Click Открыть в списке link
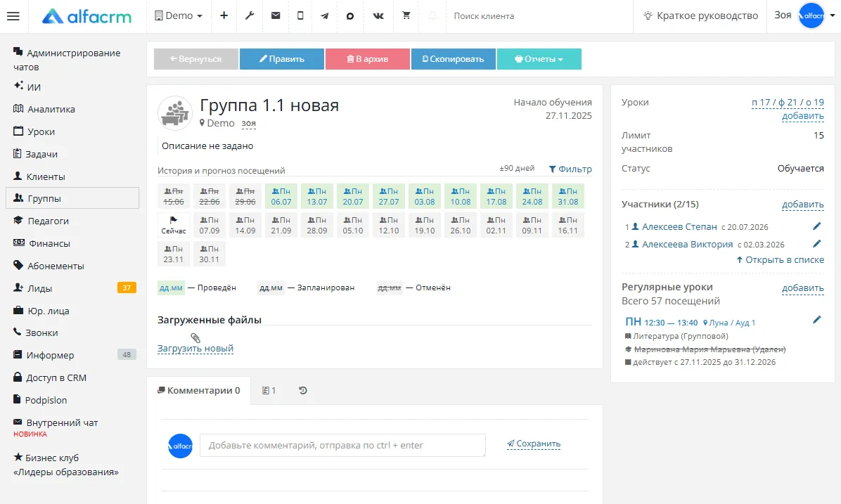Screen dimensions: 841x504 tap(781, 259)
